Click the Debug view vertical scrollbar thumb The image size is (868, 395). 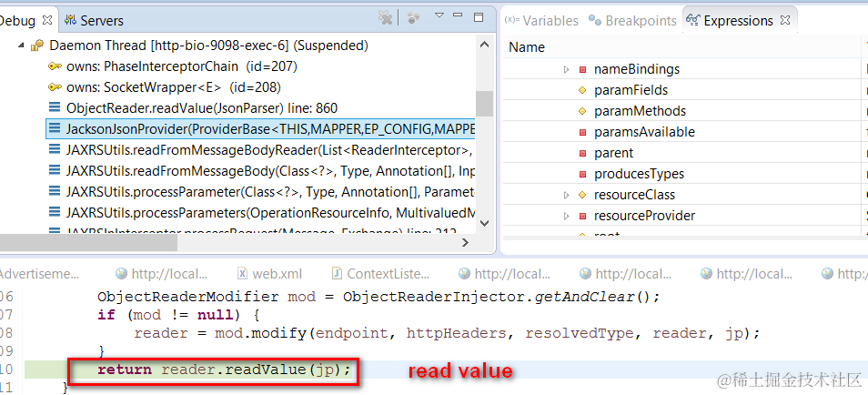pos(484,104)
